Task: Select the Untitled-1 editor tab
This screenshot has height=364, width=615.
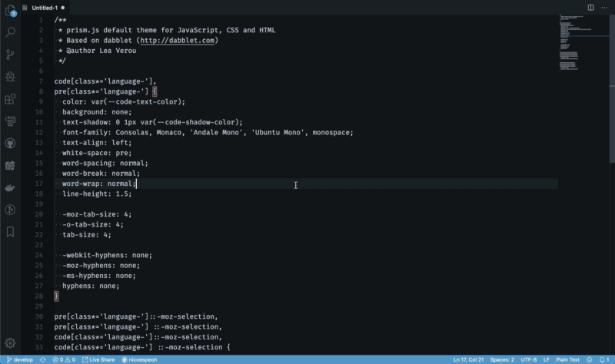Action: [x=45, y=8]
